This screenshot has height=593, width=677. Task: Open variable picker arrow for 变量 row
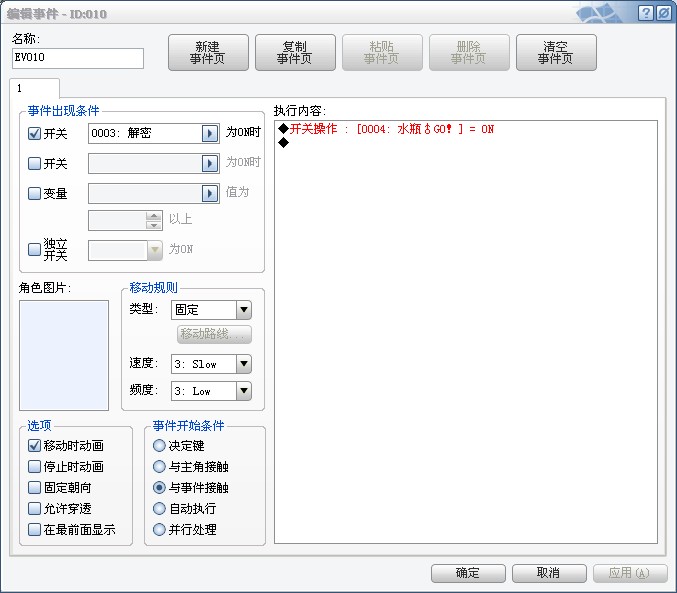(210, 193)
